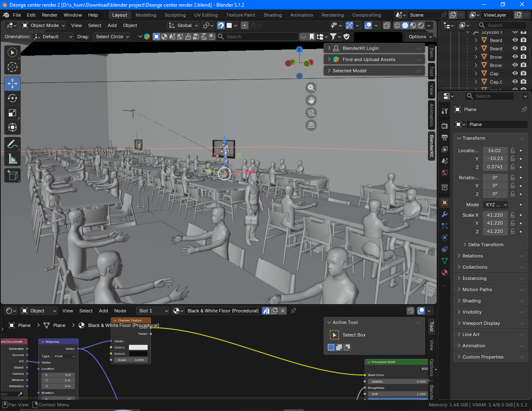This screenshot has height=411, width=532.
Task: Expand the BlenderKit Login panel
Action: (375, 48)
